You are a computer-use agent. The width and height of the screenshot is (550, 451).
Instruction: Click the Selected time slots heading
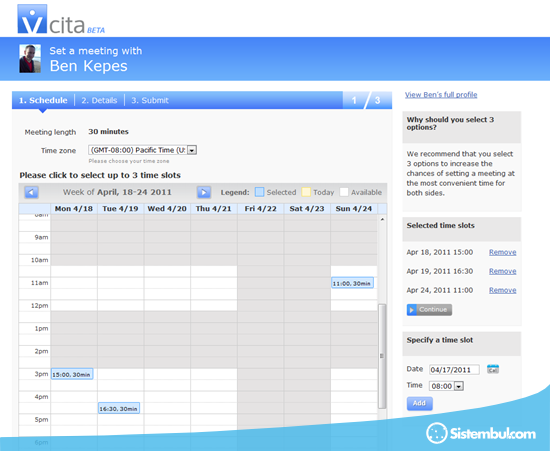tap(441, 226)
